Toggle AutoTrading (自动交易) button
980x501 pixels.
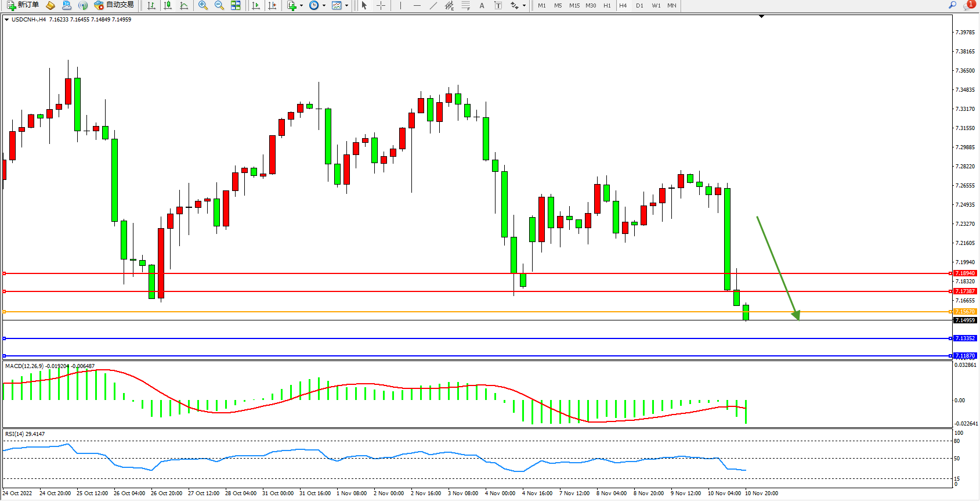pos(114,5)
